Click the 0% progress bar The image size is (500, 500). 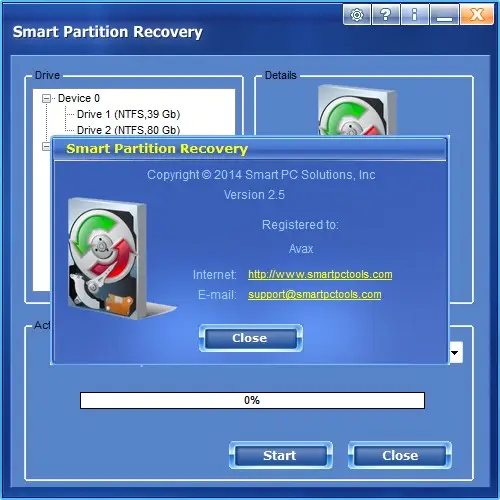tap(252, 400)
